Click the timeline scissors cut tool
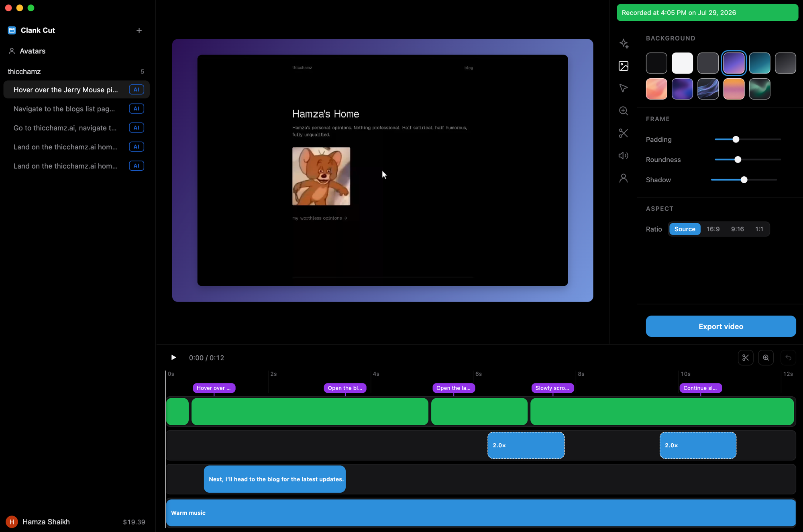This screenshot has height=532, width=803. point(746,358)
